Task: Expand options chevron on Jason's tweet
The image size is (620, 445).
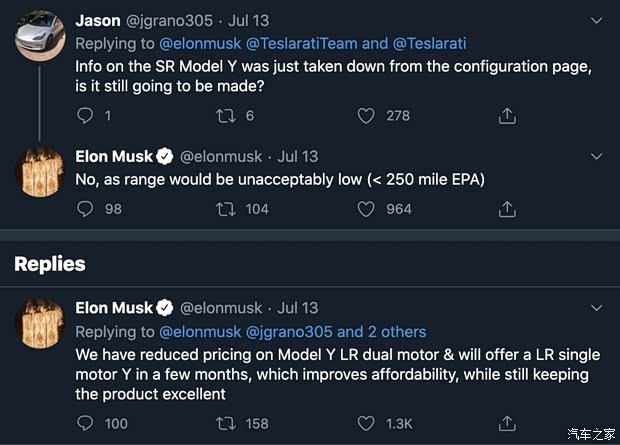Action: tap(597, 20)
